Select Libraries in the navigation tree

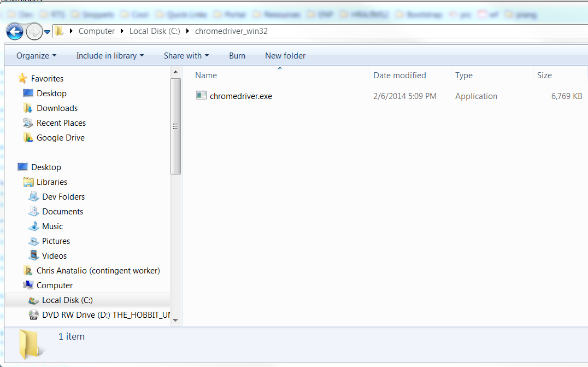tap(52, 182)
